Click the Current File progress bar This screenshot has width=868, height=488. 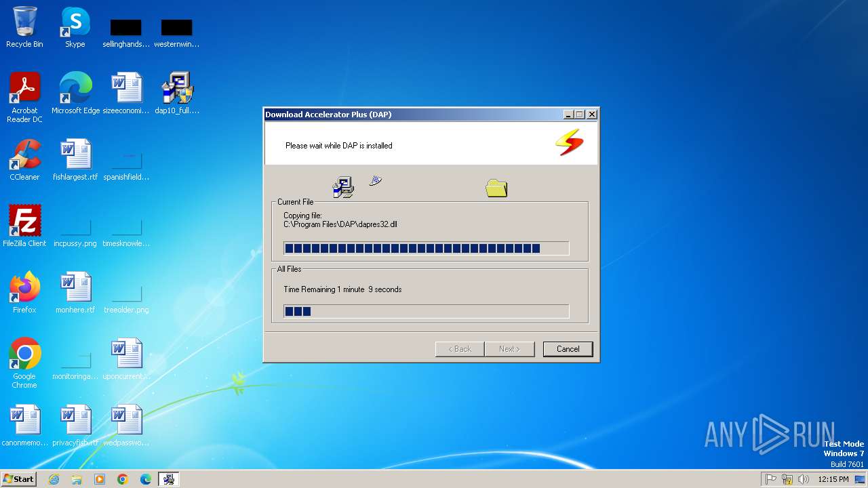point(426,249)
